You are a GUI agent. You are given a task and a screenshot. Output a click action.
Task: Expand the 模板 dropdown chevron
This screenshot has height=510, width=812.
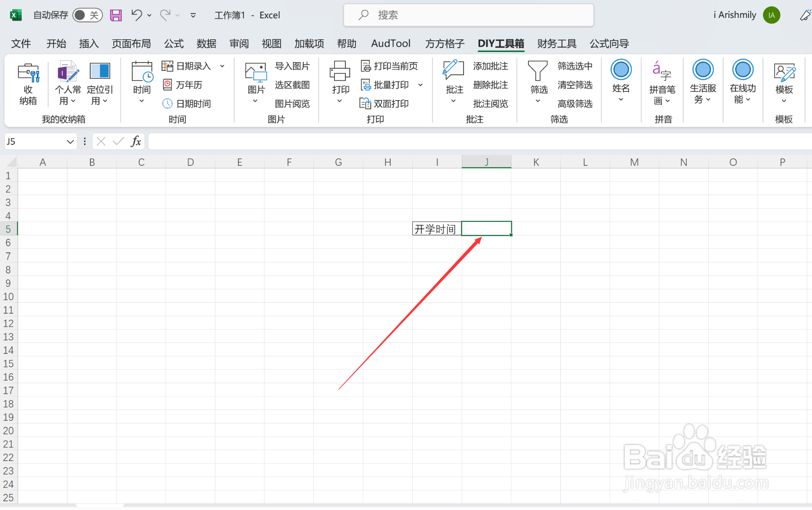(x=784, y=101)
